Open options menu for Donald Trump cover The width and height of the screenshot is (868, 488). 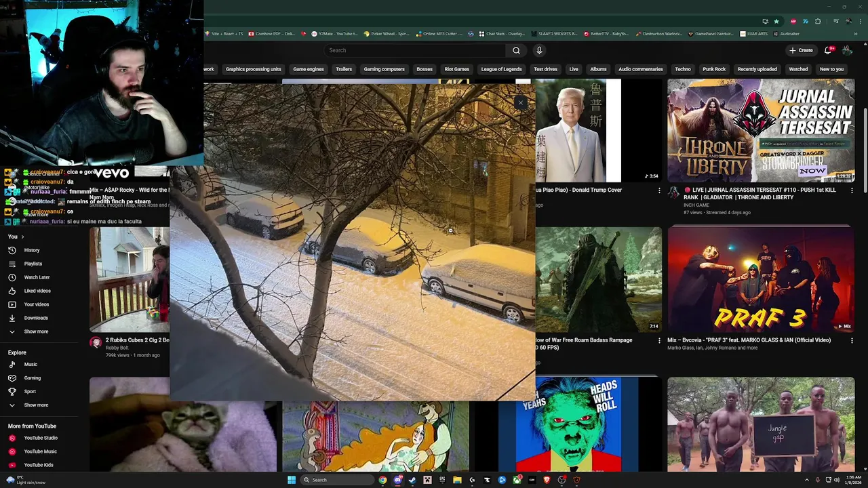[659, 191]
